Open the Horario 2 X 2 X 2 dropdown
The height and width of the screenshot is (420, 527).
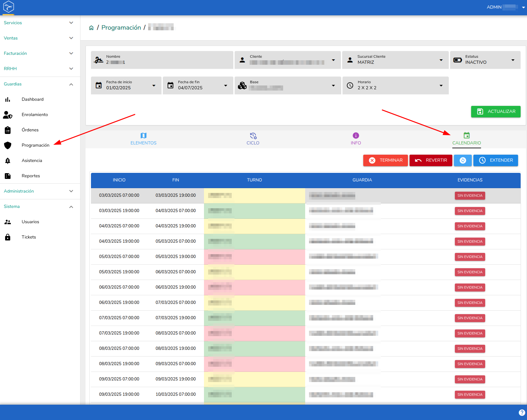click(395, 85)
